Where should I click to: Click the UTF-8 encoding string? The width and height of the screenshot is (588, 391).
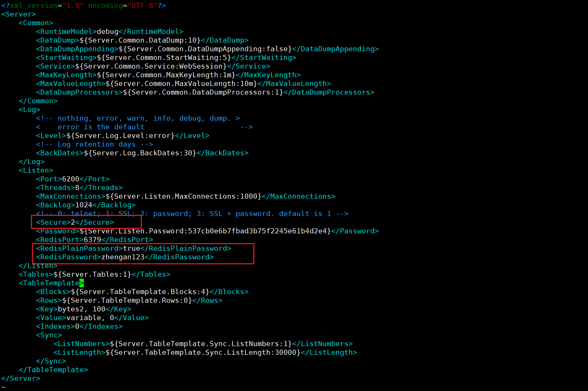pyautogui.click(x=142, y=6)
